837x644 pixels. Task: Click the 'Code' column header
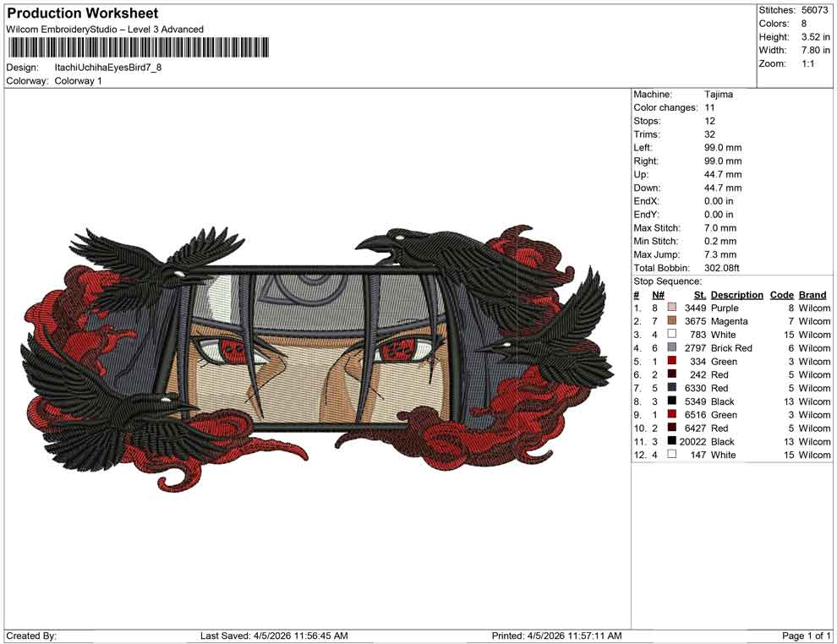781,295
